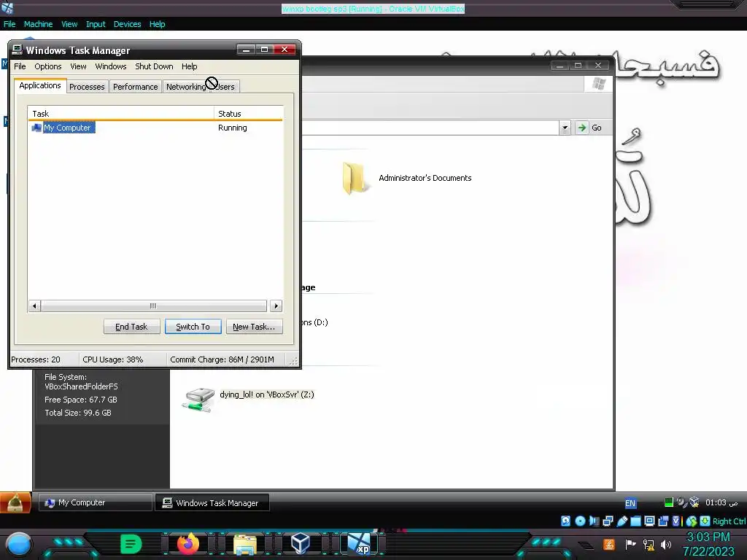Switch to the Processes tab

click(x=87, y=87)
